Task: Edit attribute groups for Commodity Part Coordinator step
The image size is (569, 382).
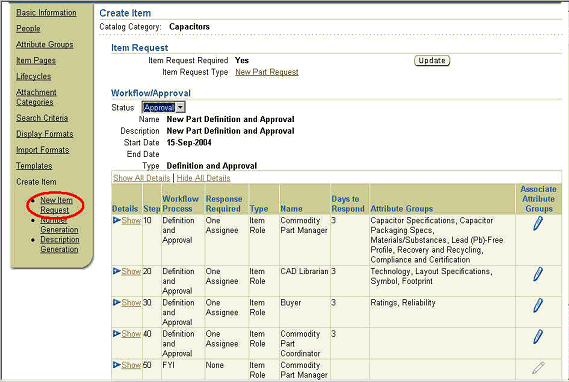Action: point(538,336)
